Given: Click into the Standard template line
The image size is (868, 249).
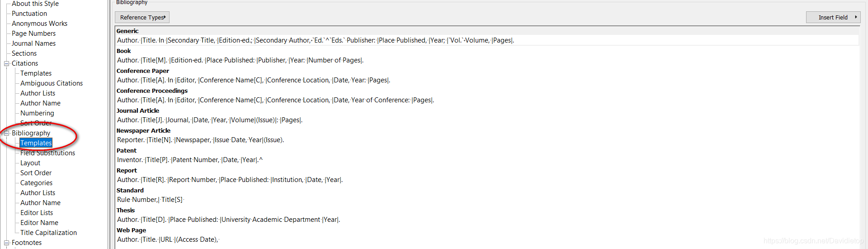Looking at the screenshot, I should click(151, 200).
